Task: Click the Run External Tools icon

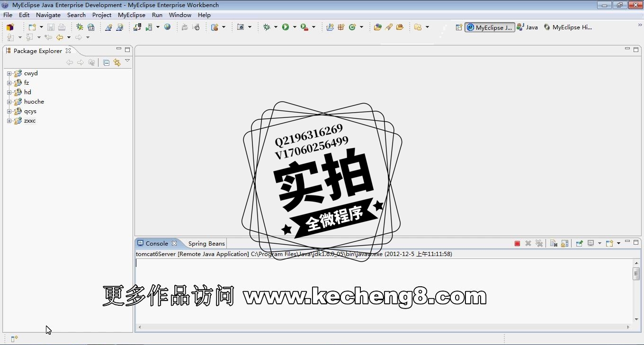Action: [x=304, y=27]
